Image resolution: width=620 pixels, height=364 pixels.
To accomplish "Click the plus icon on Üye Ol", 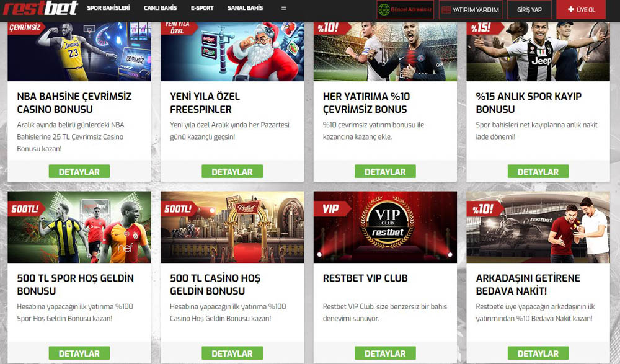I will point(570,9).
